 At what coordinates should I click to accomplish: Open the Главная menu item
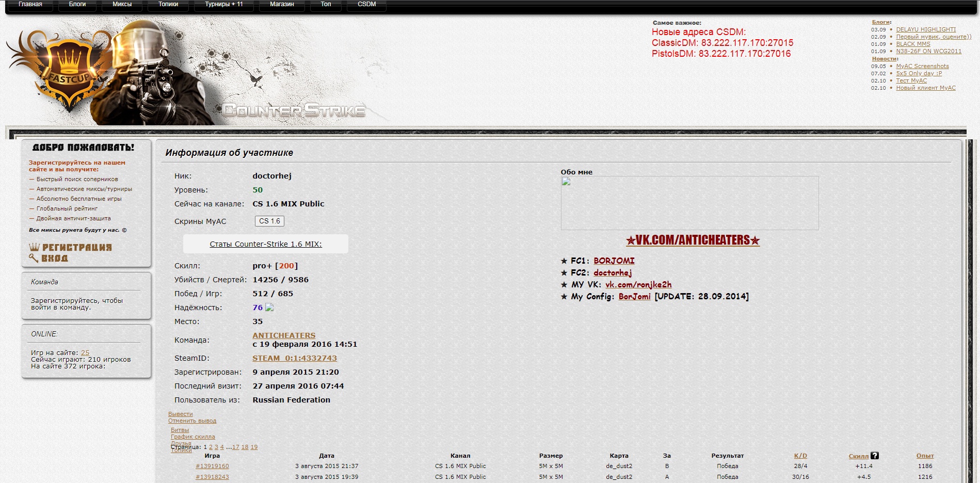tap(30, 4)
